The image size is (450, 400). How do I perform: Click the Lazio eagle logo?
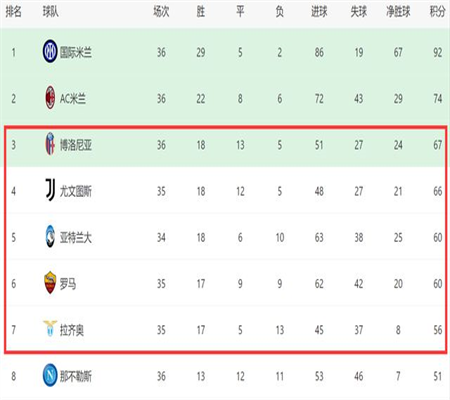pos(50,328)
